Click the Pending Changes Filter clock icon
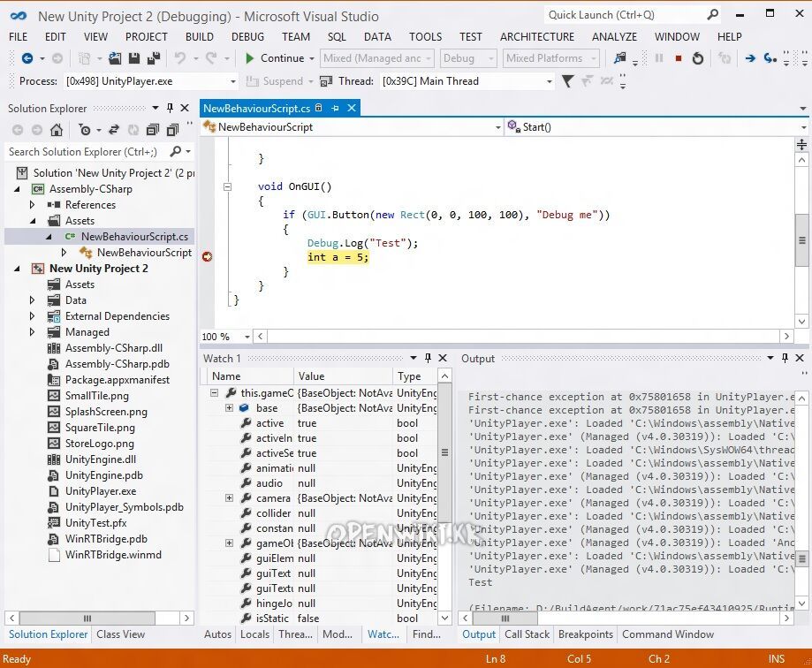 pos(85,130)
